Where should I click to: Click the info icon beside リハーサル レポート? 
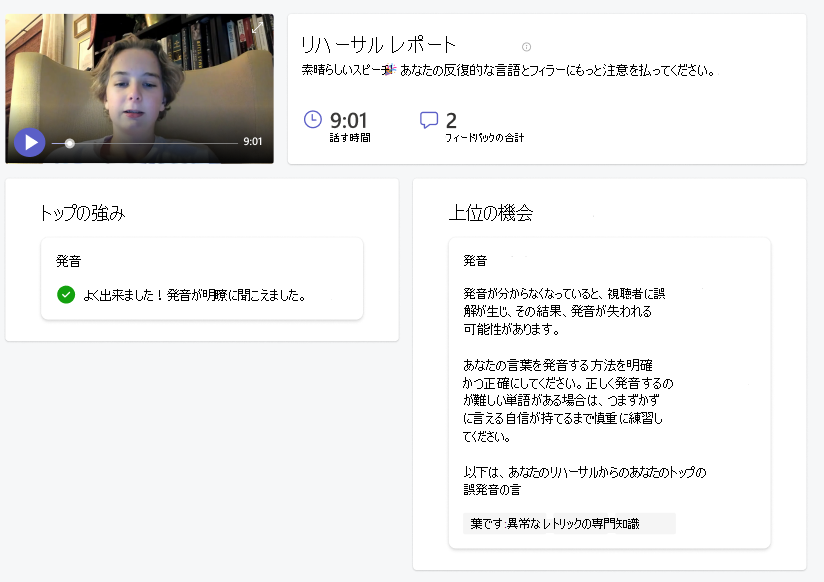pos(526,47)
